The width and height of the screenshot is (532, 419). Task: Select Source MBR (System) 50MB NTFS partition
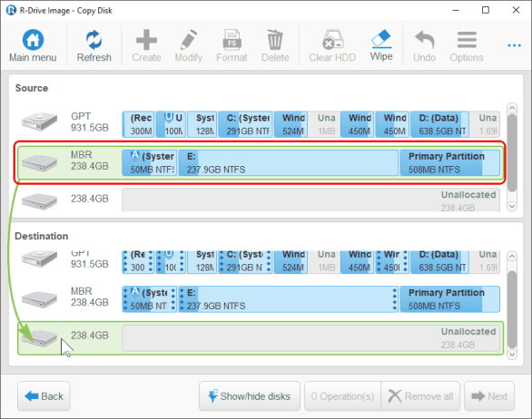149,162
